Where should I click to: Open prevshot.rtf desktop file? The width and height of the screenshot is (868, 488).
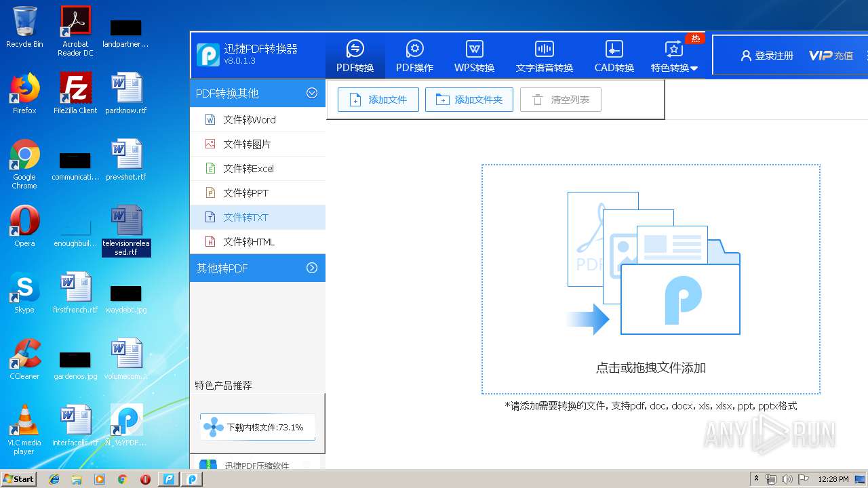click(x=126, y=160)
